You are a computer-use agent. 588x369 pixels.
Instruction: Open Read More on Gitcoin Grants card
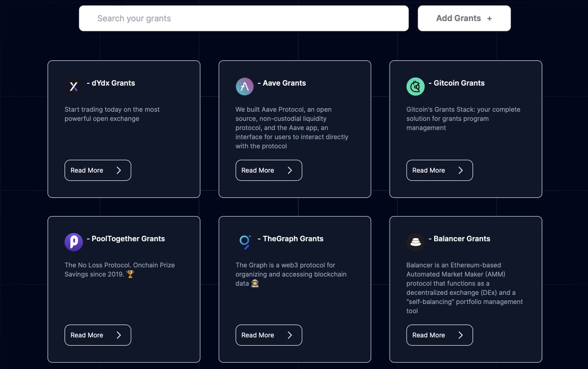[440, 170]
